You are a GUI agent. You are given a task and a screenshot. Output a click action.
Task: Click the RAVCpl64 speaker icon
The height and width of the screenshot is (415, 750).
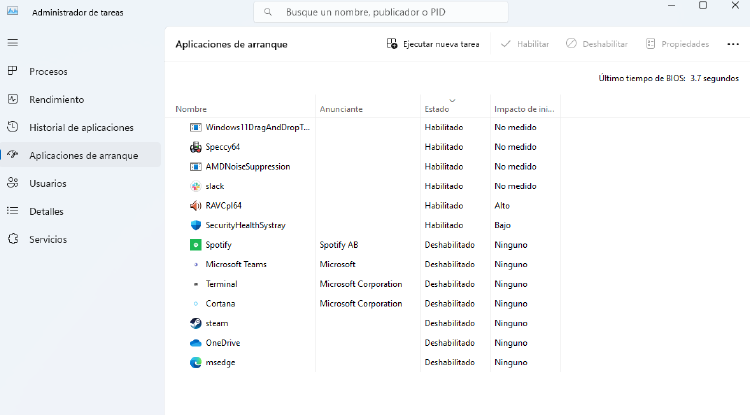coord(195,206)
